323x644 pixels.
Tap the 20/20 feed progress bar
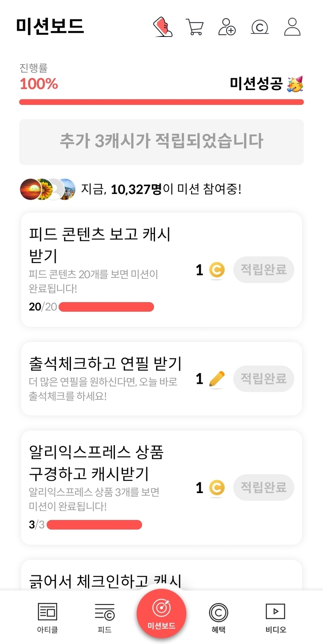(x=106, y=307)
